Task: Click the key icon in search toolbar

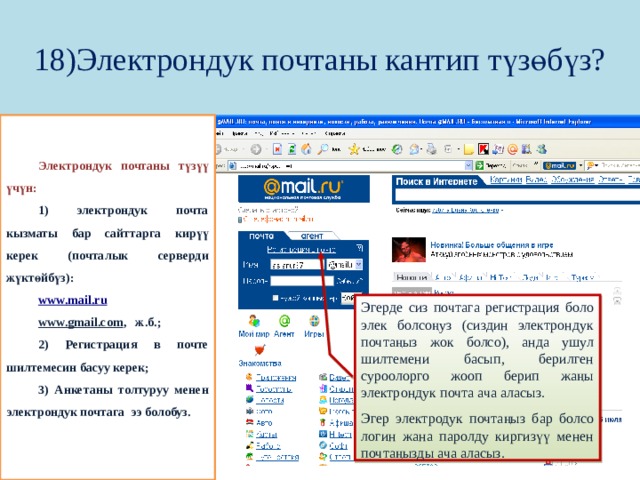Action: pyautogui.click(x=590, y=166)
